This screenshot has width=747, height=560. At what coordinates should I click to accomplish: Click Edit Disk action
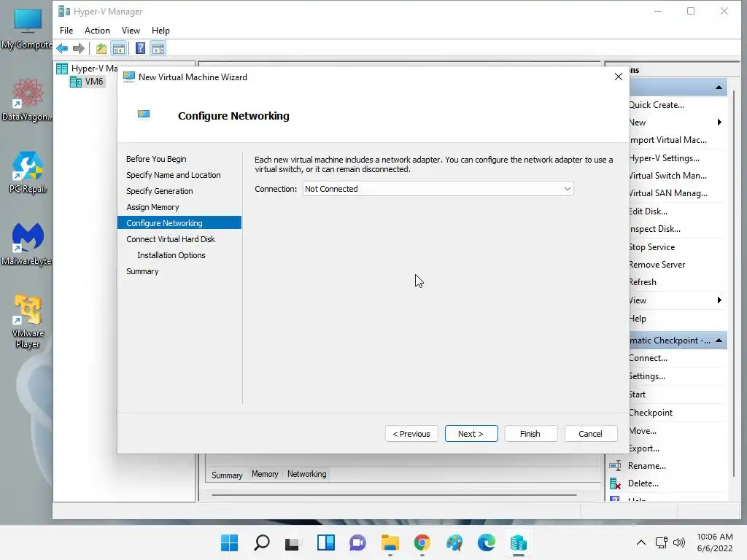pyautogui.click(x=648, y=211)
